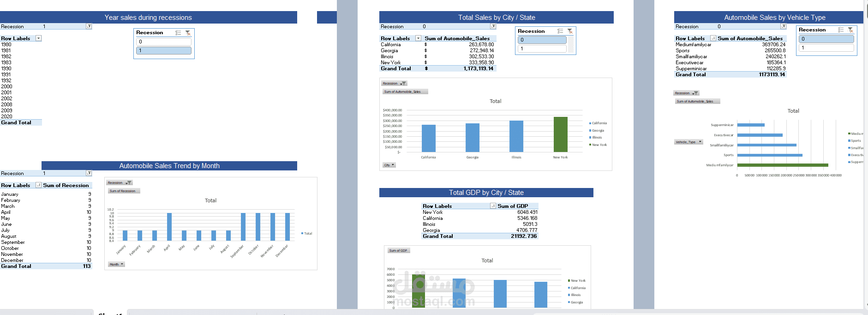Viewport: 868px width, 315px height.
Task: Select the 'Automobile Sales by Vehicle Type' title banner
Action: [769, 18]
